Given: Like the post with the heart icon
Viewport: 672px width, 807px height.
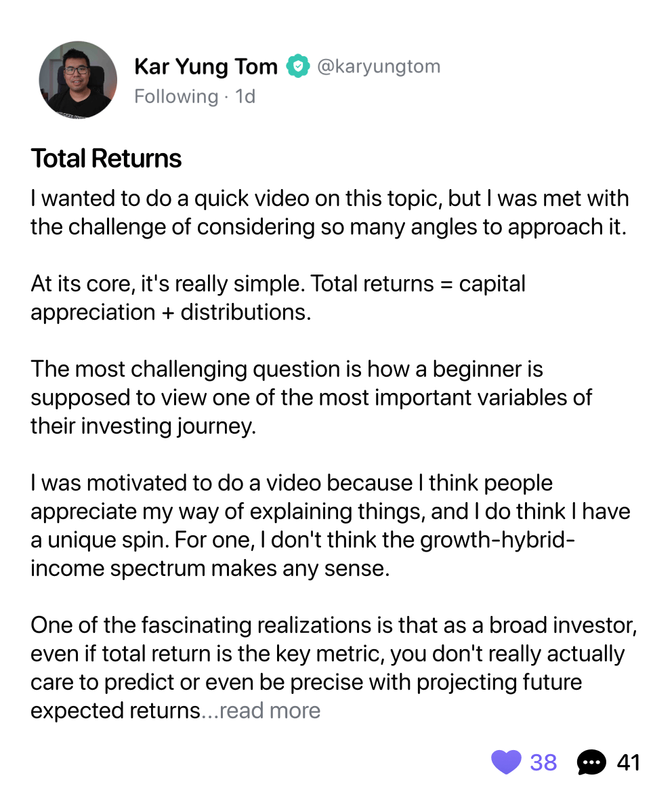Looking at the screenshot, I should pos(506,762).
